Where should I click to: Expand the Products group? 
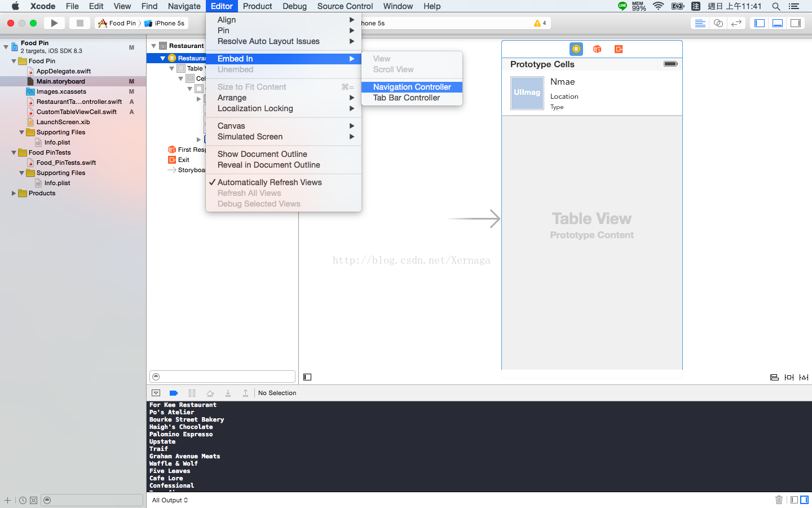click(x=14, y=193)
